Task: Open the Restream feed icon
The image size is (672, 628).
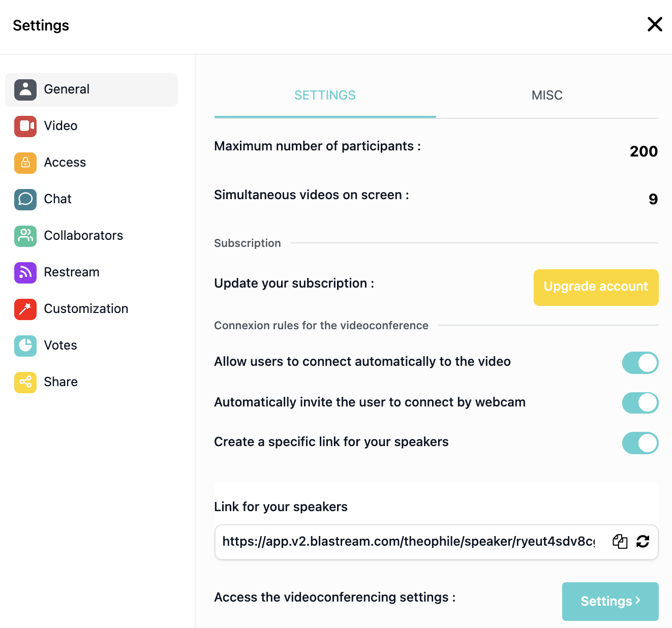Action: coord(25,273)
